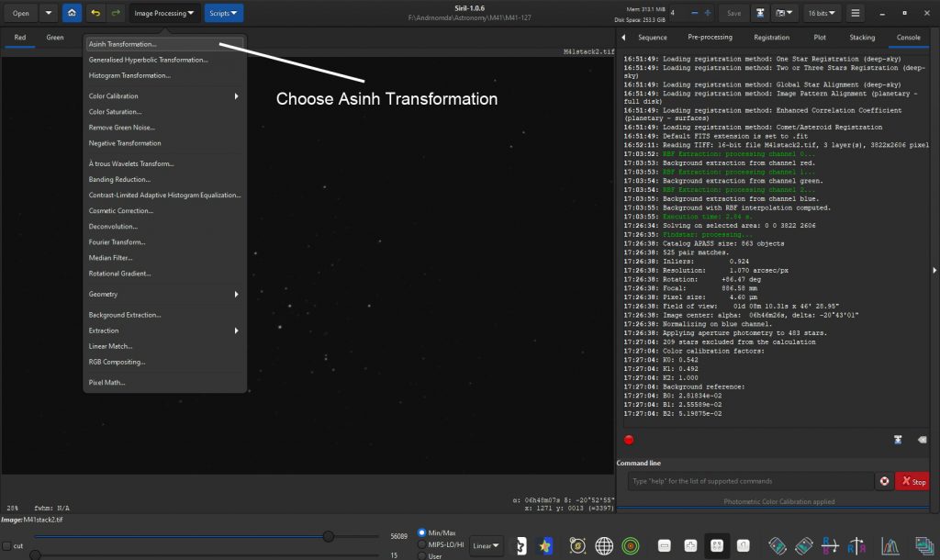
Task: Click the first (left) rotate image icon
Action: [777, 545]
